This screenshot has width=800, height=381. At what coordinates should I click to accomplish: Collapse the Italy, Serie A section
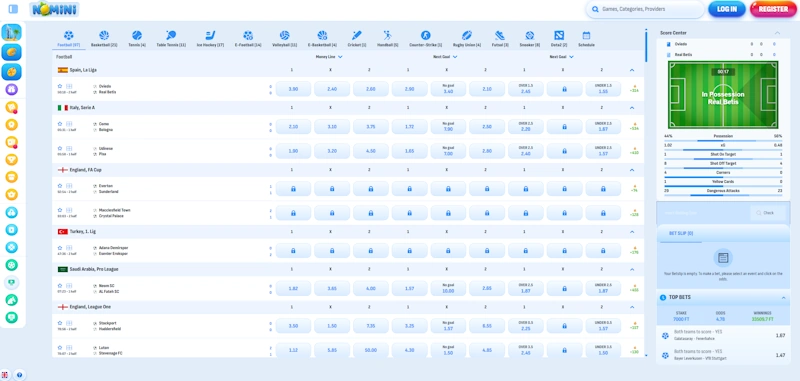(x=632, y=108)
